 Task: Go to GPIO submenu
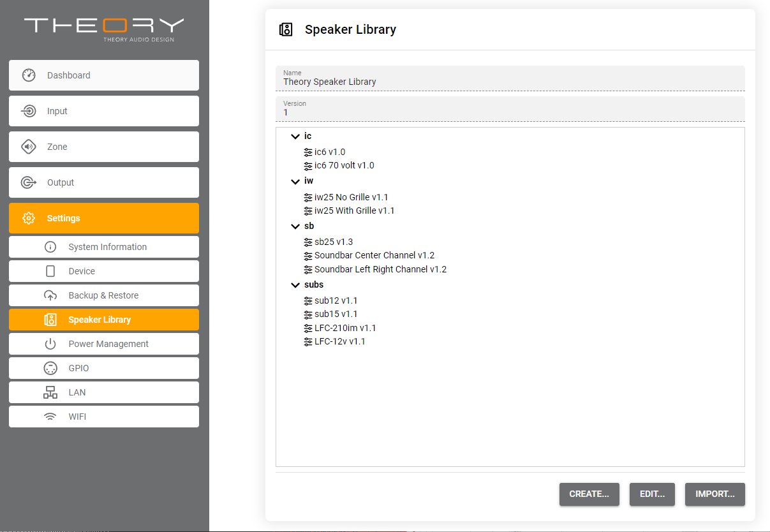[x=104, y=368]
